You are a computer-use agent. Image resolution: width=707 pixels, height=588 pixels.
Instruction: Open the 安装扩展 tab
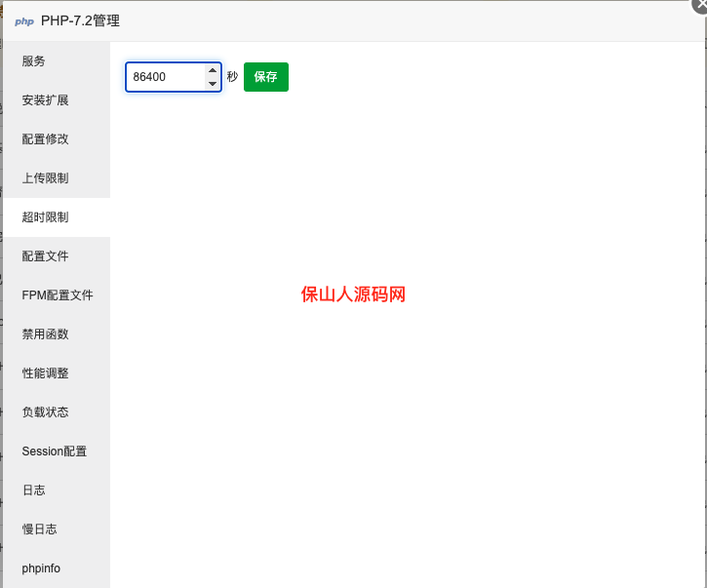point(57,100)
